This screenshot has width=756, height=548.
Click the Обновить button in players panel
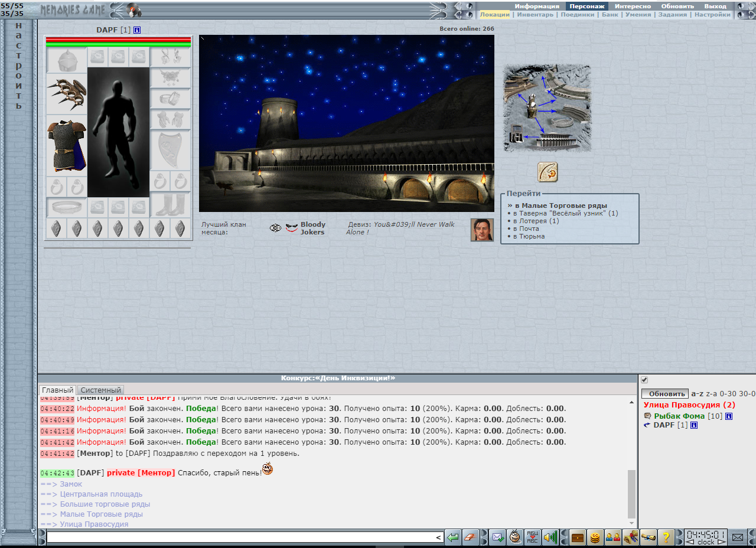point(665,394)
